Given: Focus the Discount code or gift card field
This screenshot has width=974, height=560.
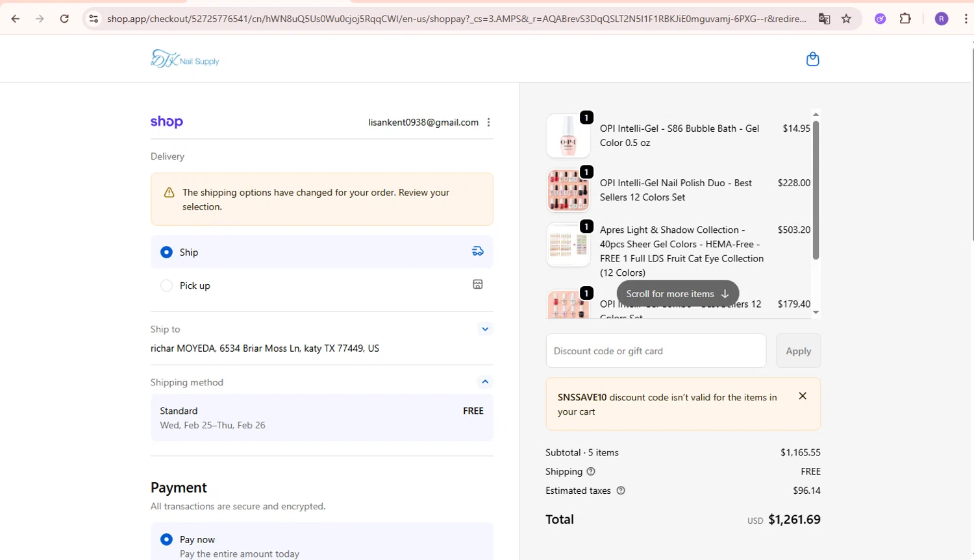Looking at the screenshot, I should [x=656, y=351].
